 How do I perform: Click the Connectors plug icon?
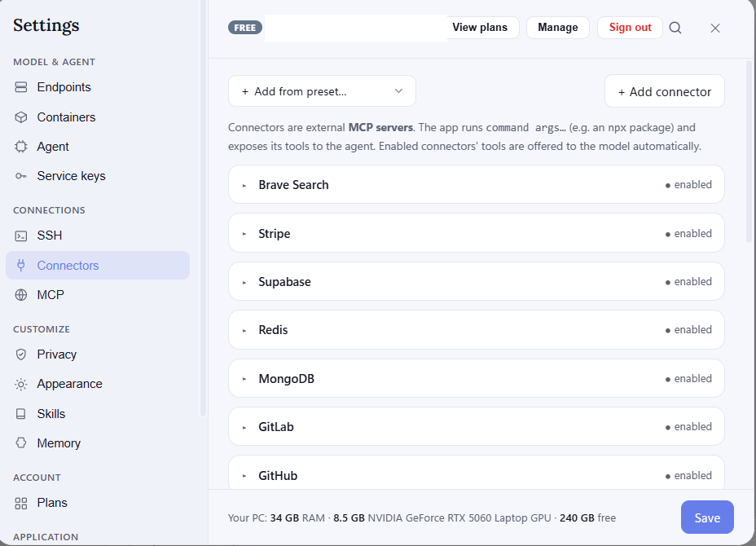pos(20,266)
